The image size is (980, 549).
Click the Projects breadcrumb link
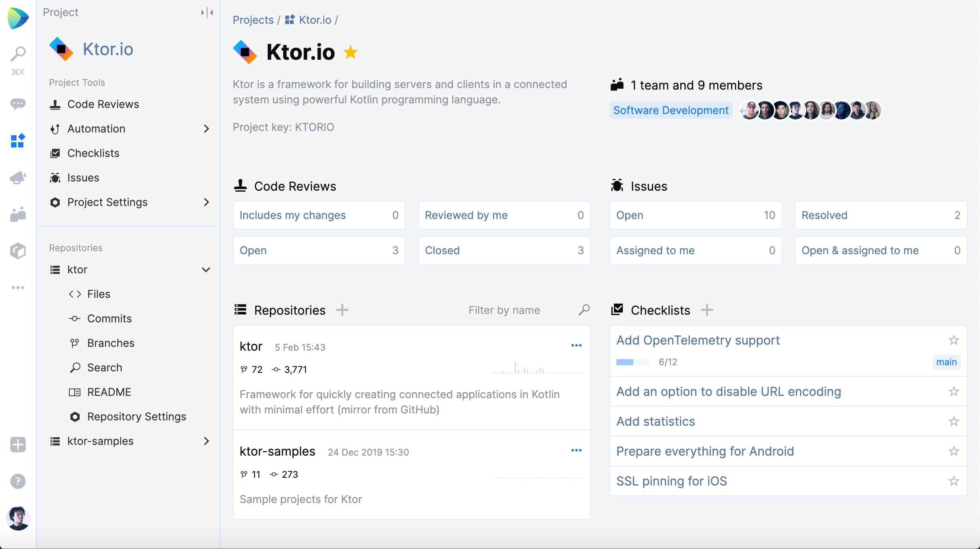pyautogui.click(x=253, y=20)
